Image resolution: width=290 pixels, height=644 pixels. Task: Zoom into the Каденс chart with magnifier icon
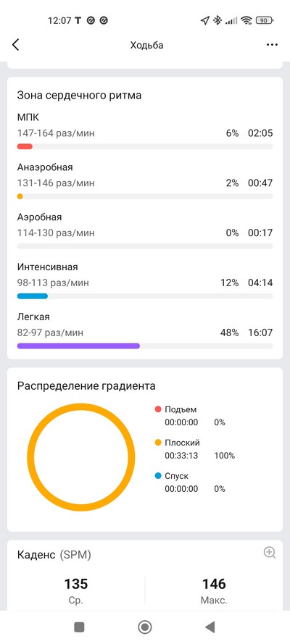[270, 553]
